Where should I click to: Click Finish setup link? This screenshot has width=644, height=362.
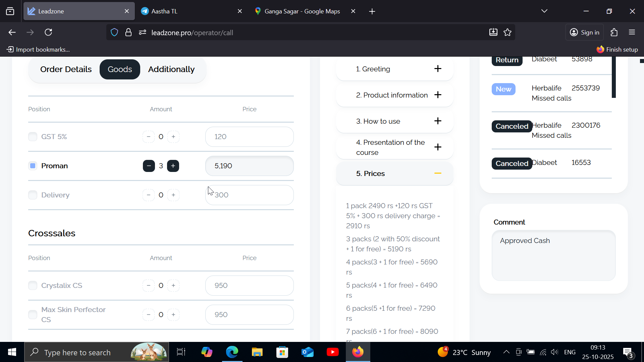coord(617,50)
